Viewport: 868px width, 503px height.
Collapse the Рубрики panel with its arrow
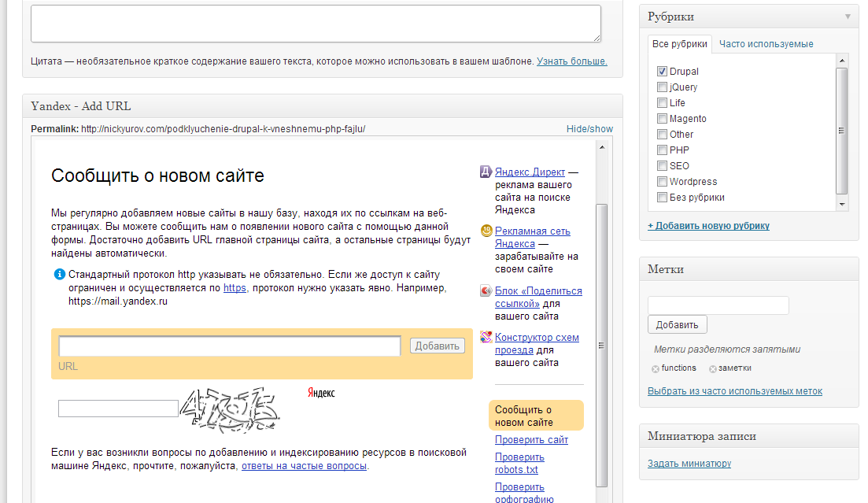[848, 17]
